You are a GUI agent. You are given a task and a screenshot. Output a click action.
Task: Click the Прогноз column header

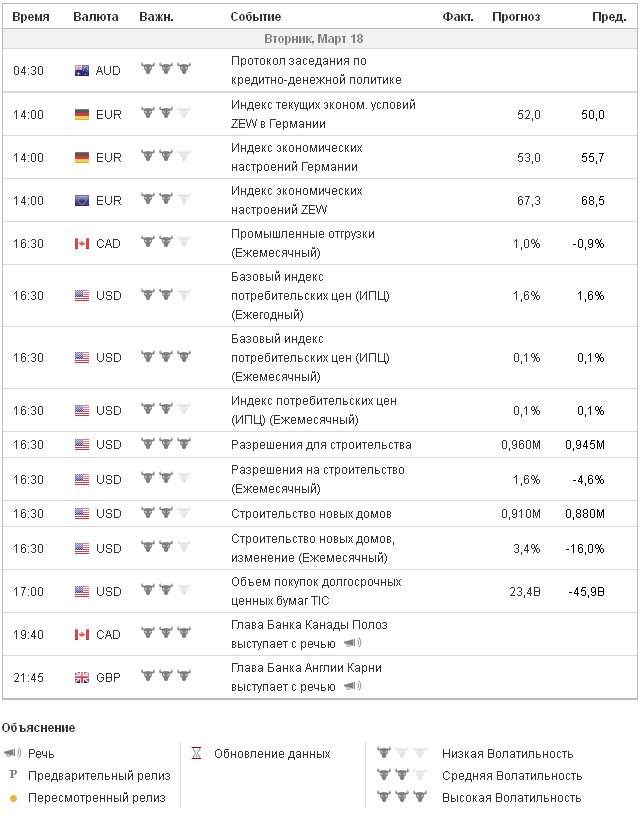tap(516, 17)
